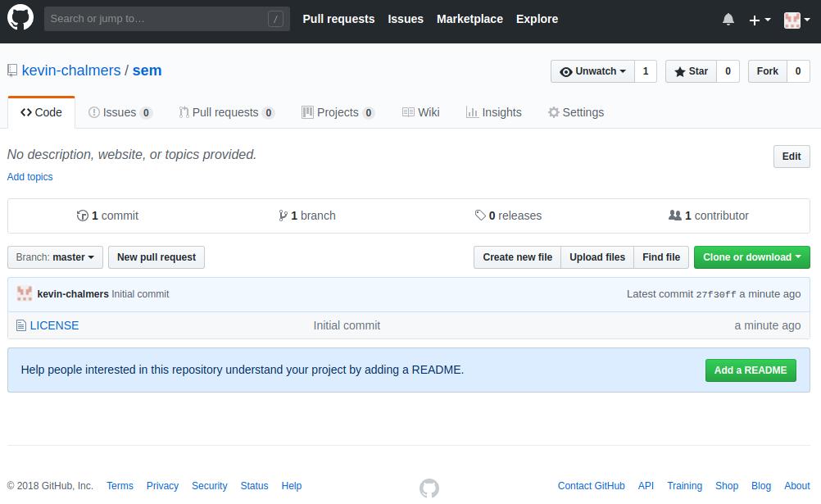This screenshot has height=504, width=821.
Task: Click the GitHub Octocat logo in header
Action: point(20,18)
